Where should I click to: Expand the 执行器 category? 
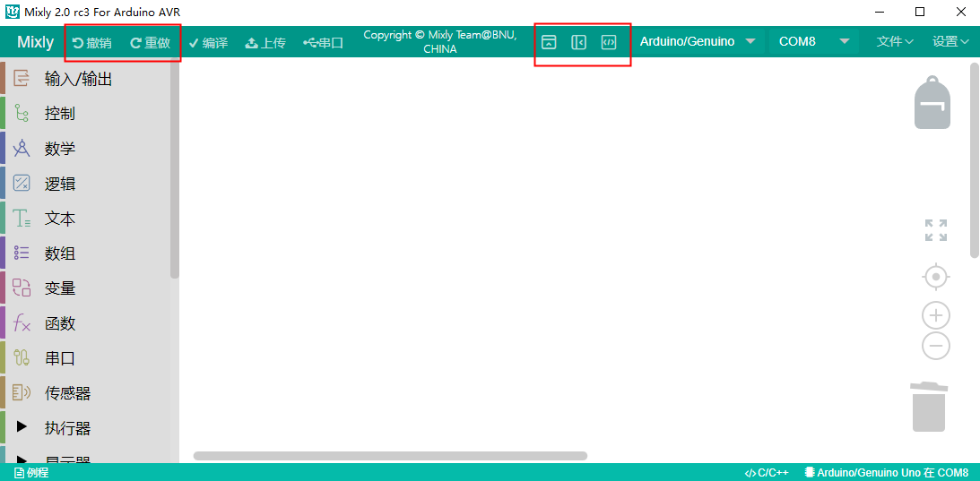pyautogui.click(x=67, y=428)
